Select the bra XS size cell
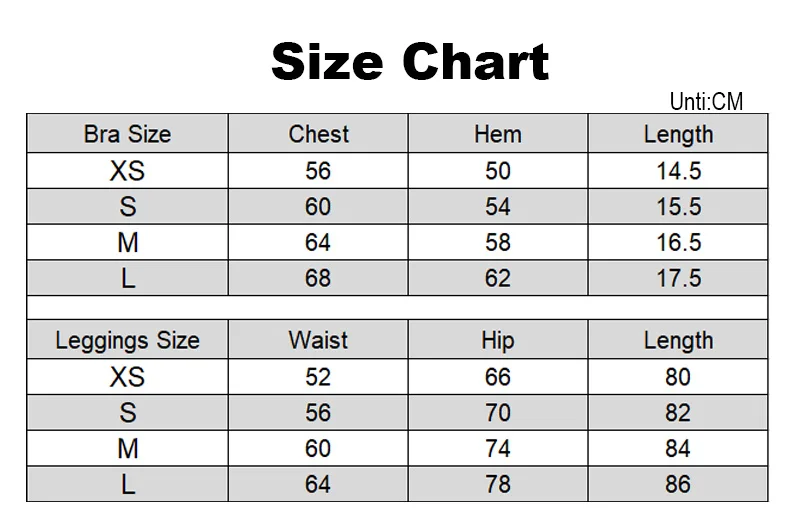Viewport: 800px width, 524px height. coord(127,170)
